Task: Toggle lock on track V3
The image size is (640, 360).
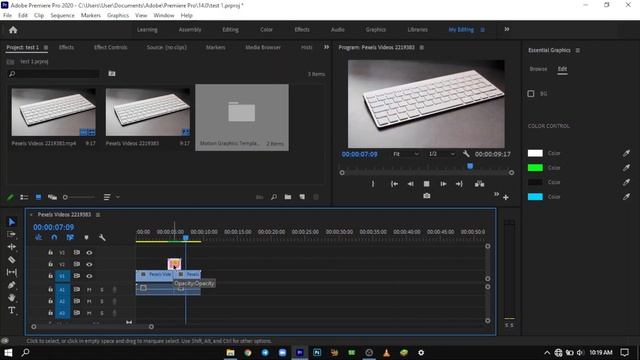Action: pyautogui.click(x=50, y=253)
